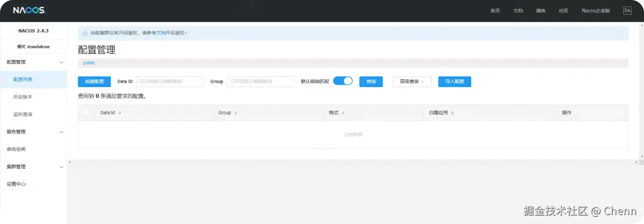Click horizontal scrollbar right arrow

tap(637, 162)
